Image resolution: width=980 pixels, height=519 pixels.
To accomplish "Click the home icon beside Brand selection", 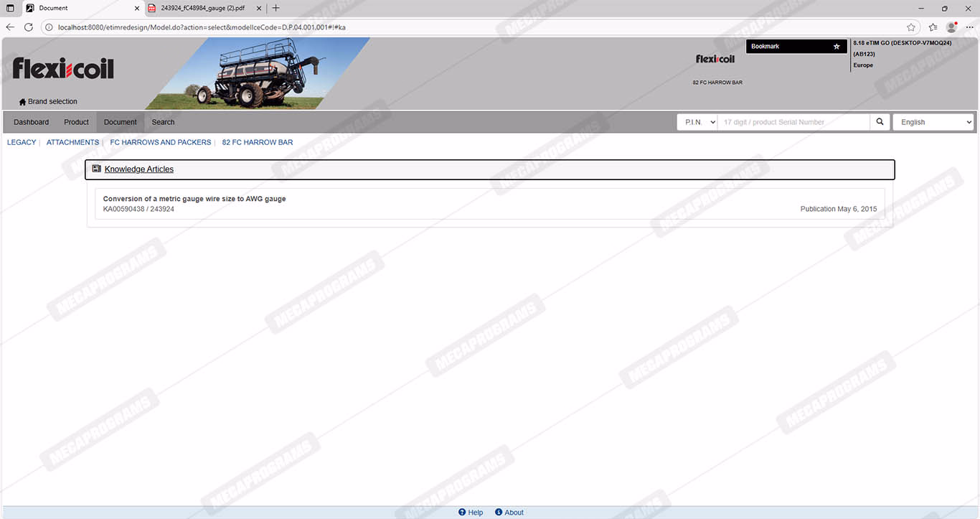I will [22, 102].
